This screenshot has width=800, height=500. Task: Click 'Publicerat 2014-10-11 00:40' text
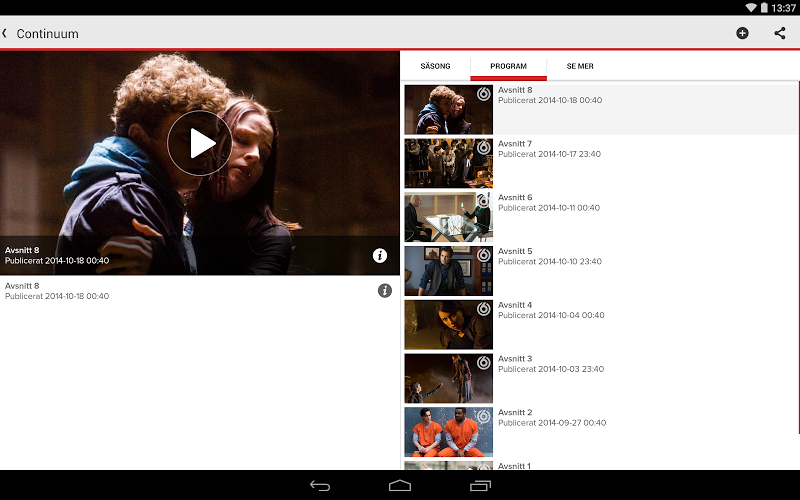549,208
